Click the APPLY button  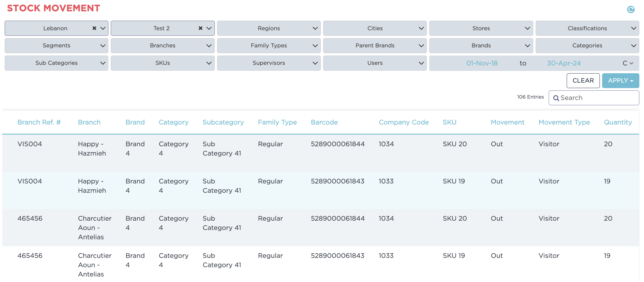[x=618, y=81]
